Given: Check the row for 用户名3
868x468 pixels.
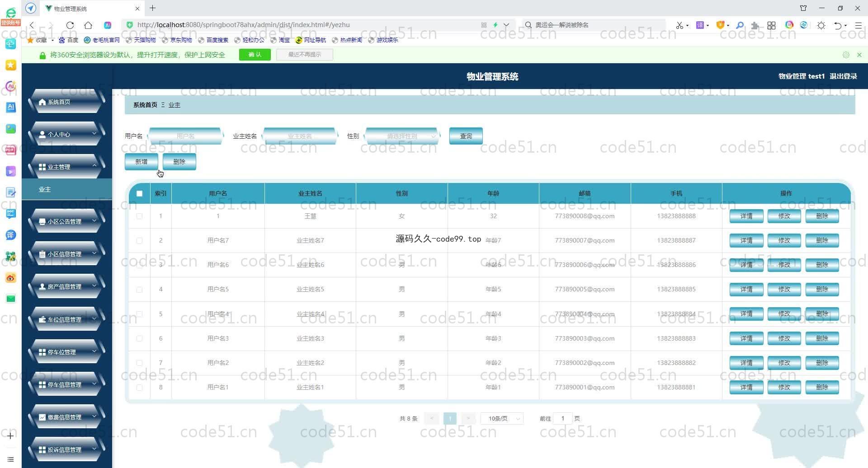Looking at the screenshot, I should click(x=139, y=338).
